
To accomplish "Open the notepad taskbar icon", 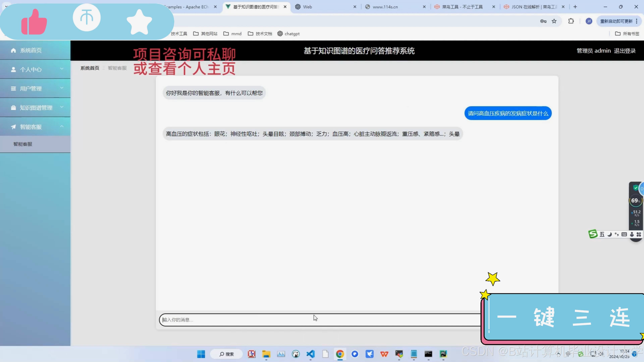I will pos(414,354).
